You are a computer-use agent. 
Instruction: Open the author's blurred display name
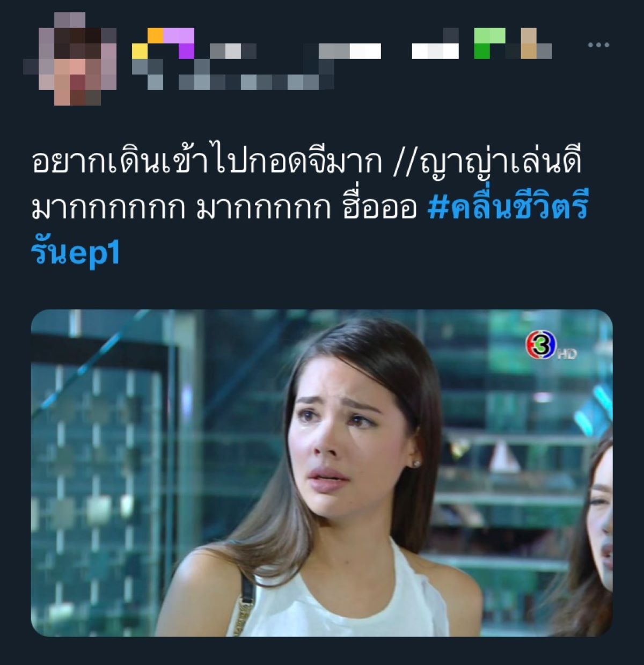pyautogui.click(x=342, y=43)
